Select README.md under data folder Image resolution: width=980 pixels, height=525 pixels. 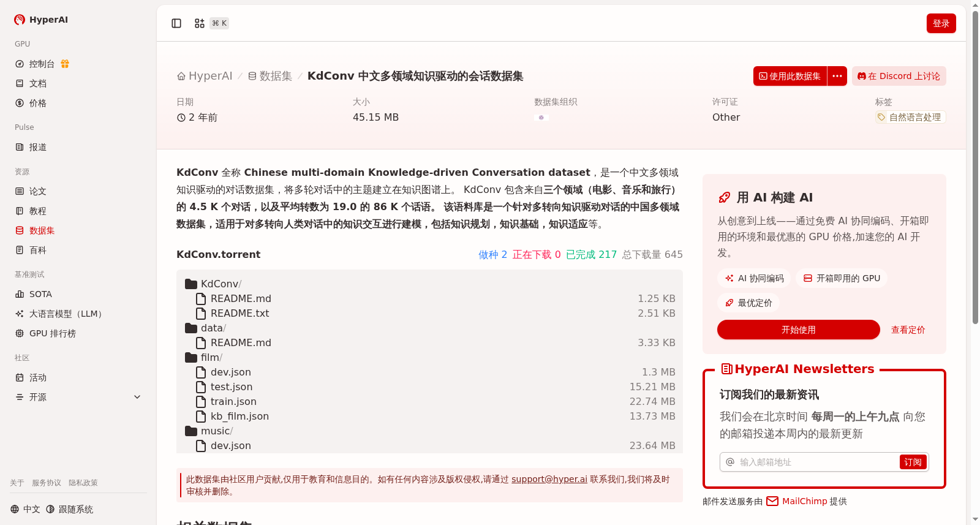pyautogui.click(x=241, y=342)
